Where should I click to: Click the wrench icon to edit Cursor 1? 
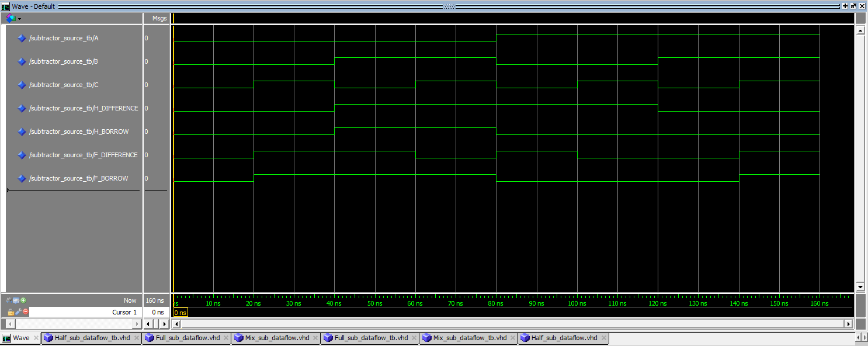point(18,312)
